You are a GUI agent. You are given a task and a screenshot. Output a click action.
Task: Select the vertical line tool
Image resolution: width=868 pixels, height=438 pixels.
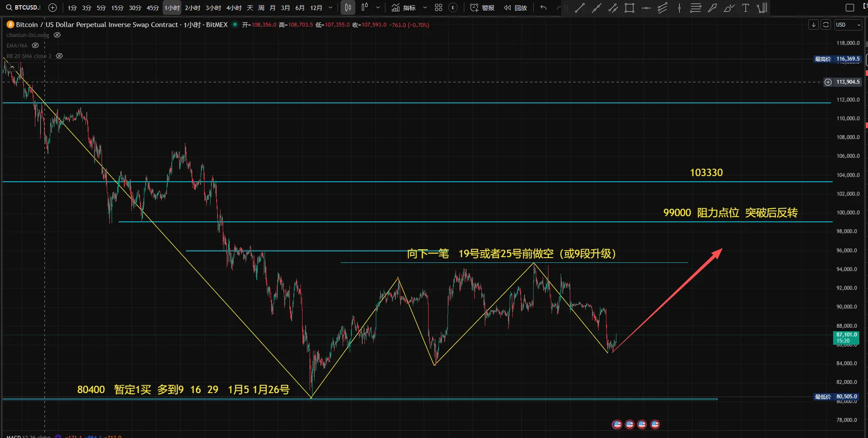pyautogui.click(x=679, y=8)
